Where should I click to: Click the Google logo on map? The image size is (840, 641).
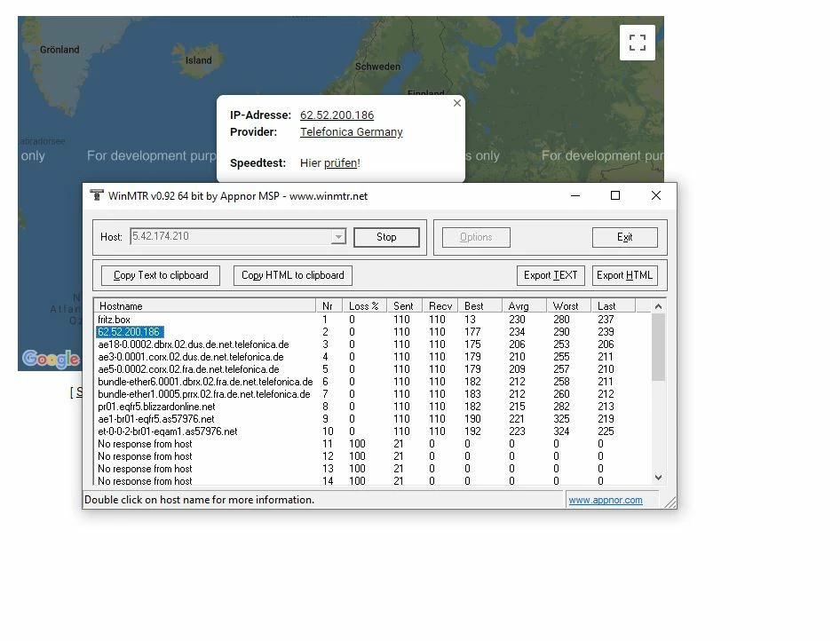[51, 359]
